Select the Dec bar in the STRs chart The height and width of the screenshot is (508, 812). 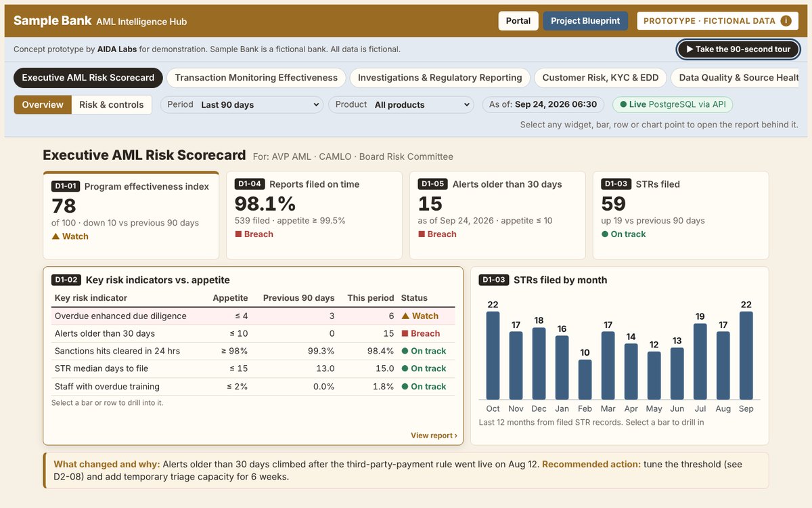(x=539, y=364)
